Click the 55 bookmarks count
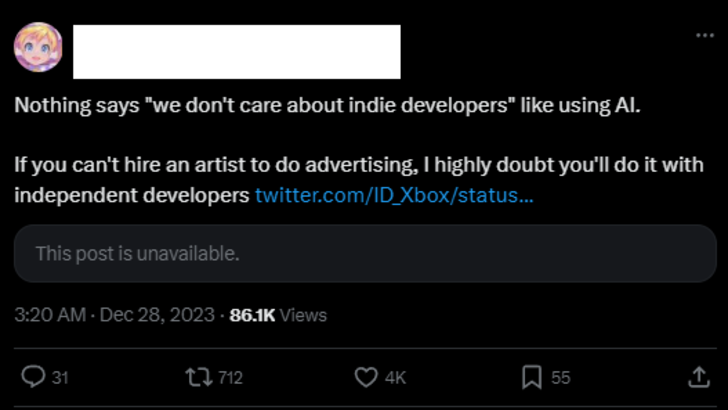728x410 pixels. tap(561, 377)
